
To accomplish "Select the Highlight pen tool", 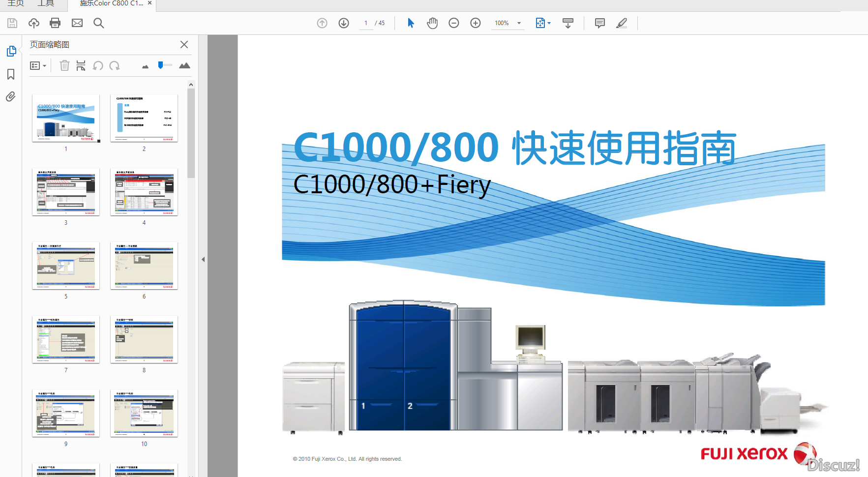I will coord(622,23).
